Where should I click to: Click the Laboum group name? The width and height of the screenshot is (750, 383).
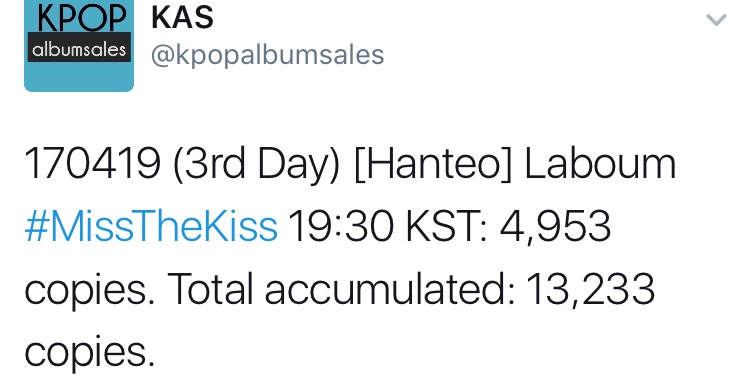(x=600, y=163)
